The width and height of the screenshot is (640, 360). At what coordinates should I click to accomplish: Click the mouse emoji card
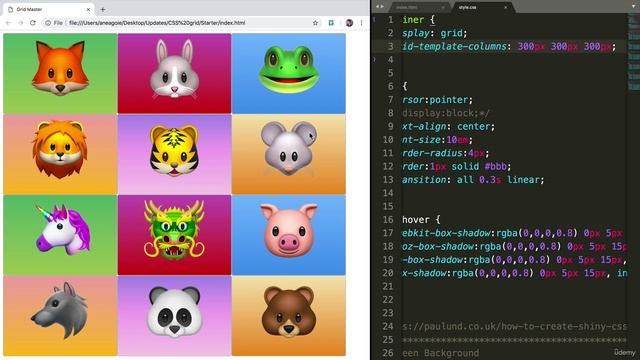(x=289, y=154)
